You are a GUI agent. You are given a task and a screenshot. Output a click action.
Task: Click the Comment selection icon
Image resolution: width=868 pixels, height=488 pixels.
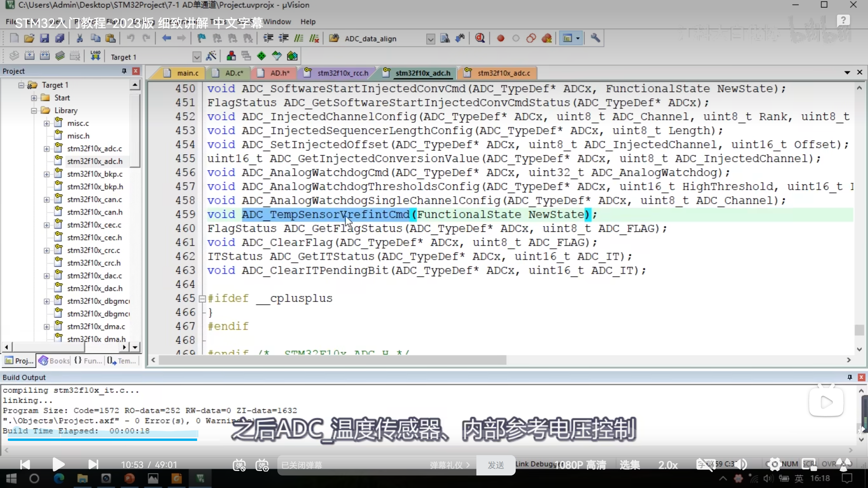tap(299, 38)
